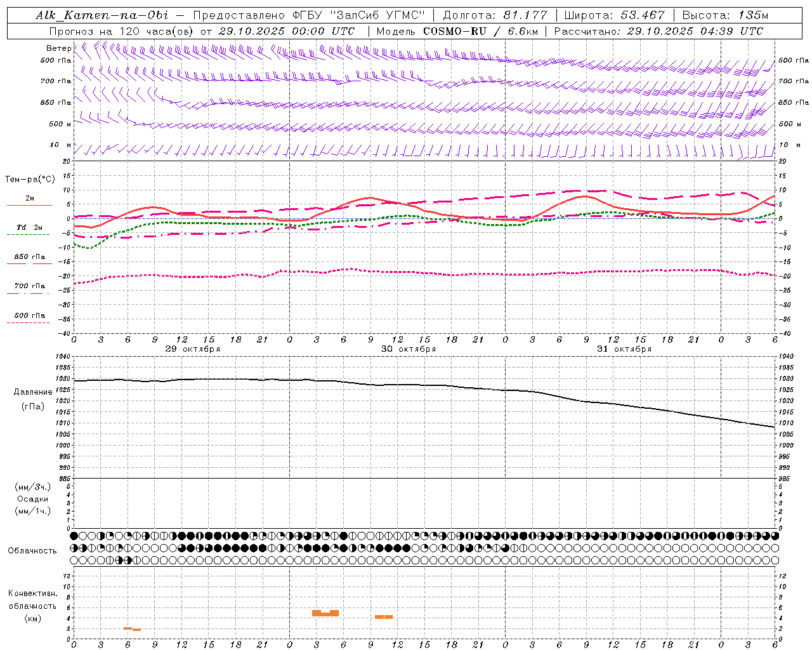Viewport: 812px width, 650px height.
Task: Click the 'Ветер' wind panel label
Action: point(58,48)
